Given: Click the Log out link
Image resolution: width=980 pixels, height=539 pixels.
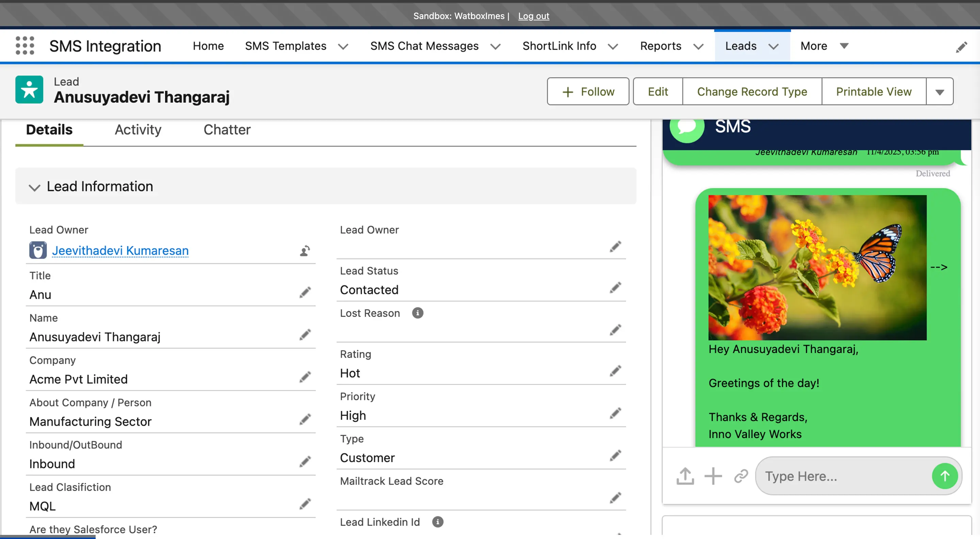Looking at the screenshot, I should pos(533,16).
